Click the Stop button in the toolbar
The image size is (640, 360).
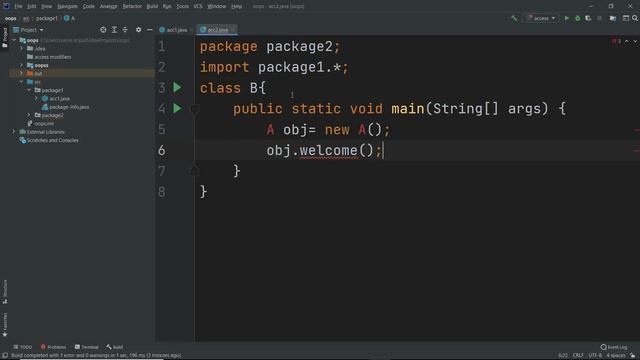click(599, 18)
